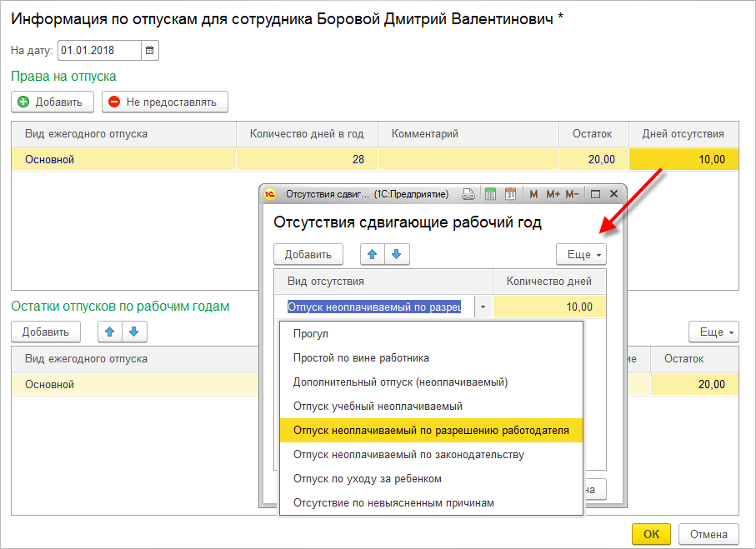The height and width of the screenshot is (549, 756).
Task: Open the calculator icon in dialog title bar
Action: coord(490,194)
